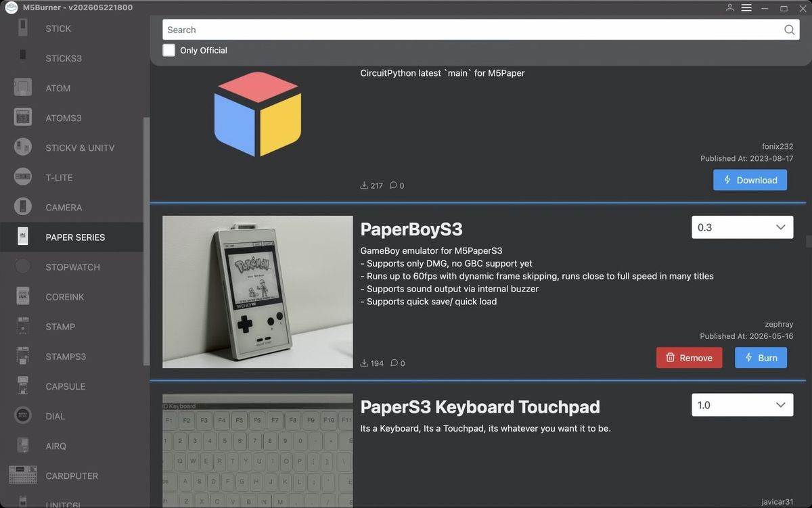Select PAPER SERIES in the sidebar
The height and width of the screenshot is (508, 812).
72,237
